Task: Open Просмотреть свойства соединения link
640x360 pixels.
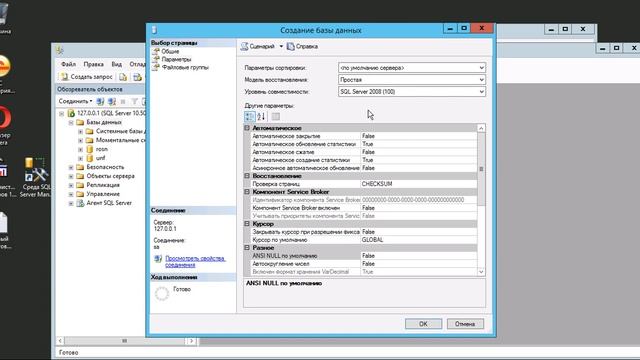Action: coord(195,262)
